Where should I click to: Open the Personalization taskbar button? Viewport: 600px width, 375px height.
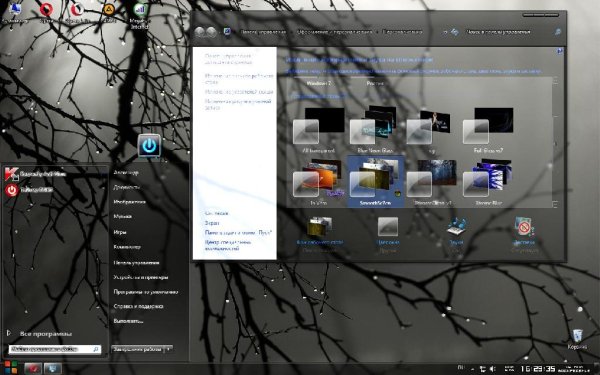(52, 368)
